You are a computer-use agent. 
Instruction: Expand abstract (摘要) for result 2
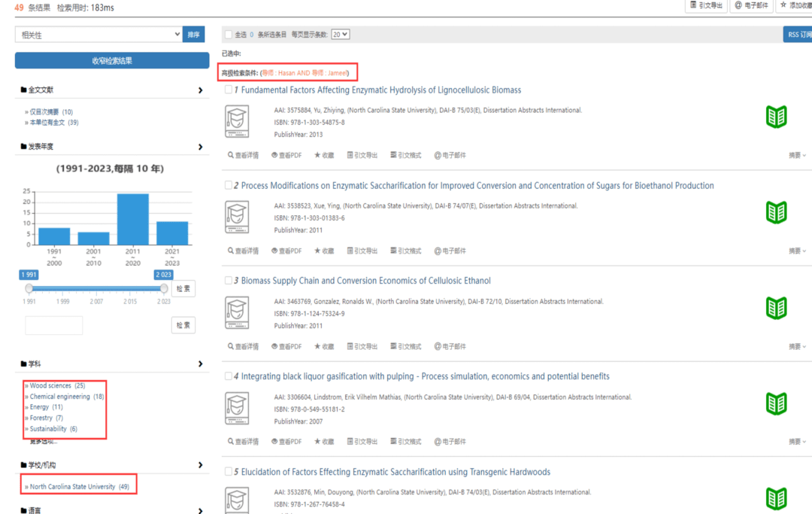pyautogui.click(x=797, y=251)
